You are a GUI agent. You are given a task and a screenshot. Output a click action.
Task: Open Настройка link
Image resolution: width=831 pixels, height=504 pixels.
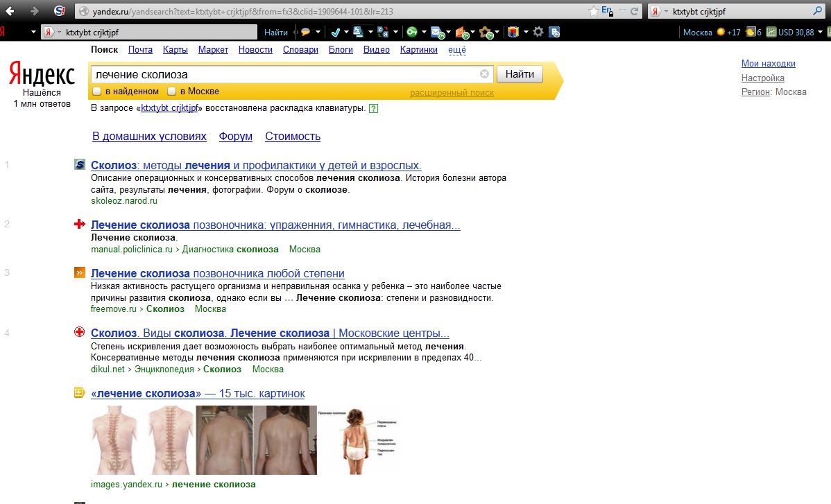(x=762, y=78)
